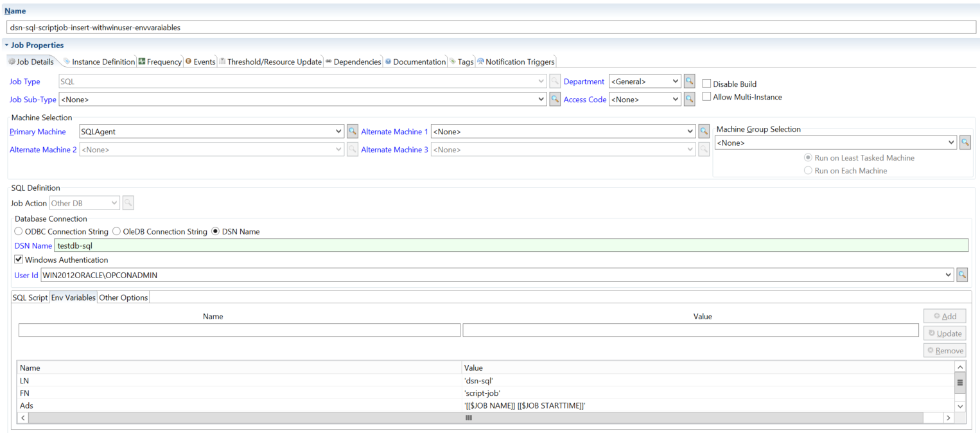Enable the Disable Build checkbox
Image resolution: width=980 pixels, height=433 pixels.
[x=706, y=84]
